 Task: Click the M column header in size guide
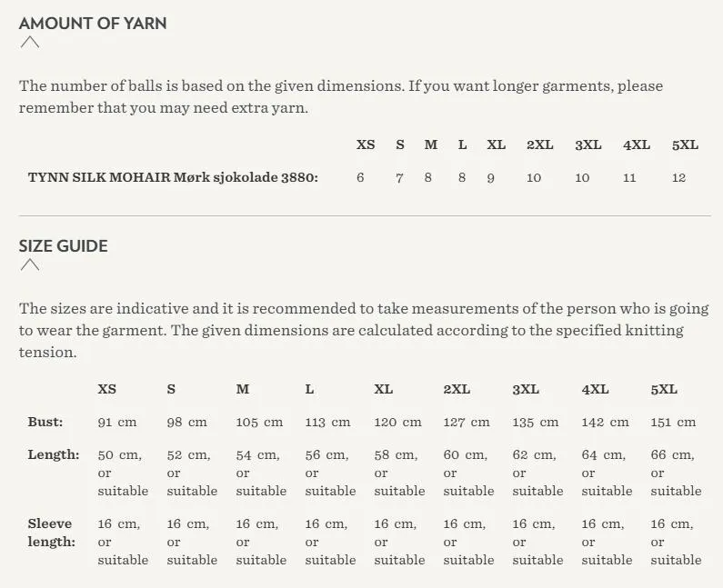point(243,389)
